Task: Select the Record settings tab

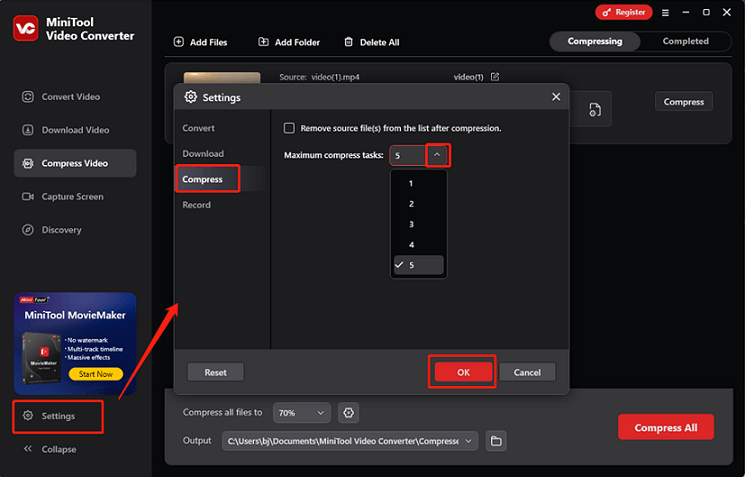Action: (197, 205)
